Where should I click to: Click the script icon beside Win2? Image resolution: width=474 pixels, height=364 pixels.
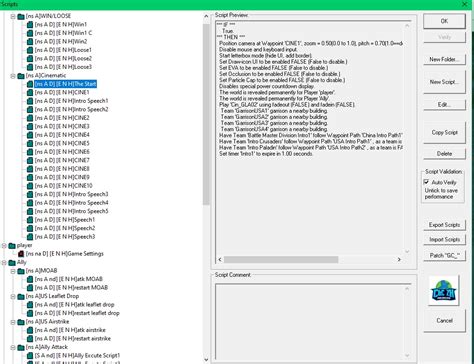[x=30, y=42]
